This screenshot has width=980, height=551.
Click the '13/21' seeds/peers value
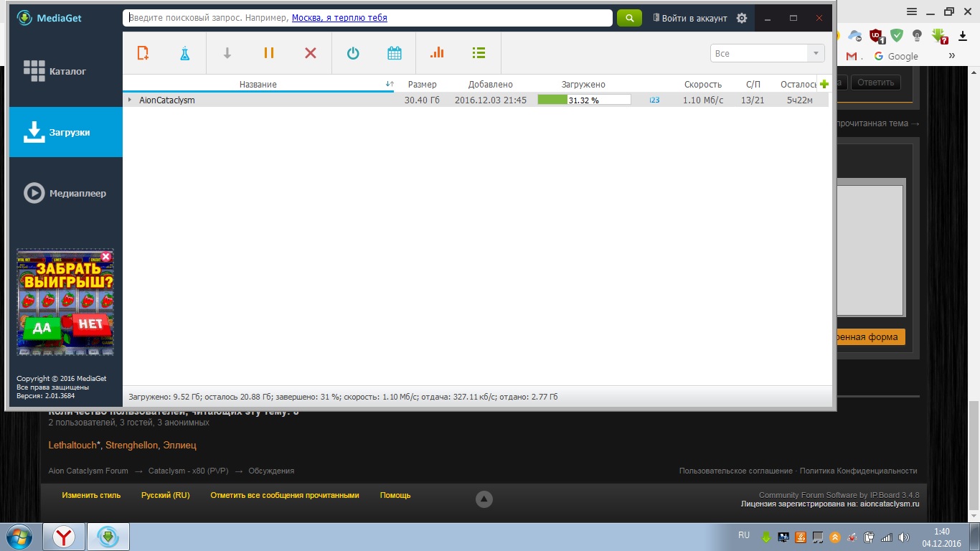coord(753,100)
